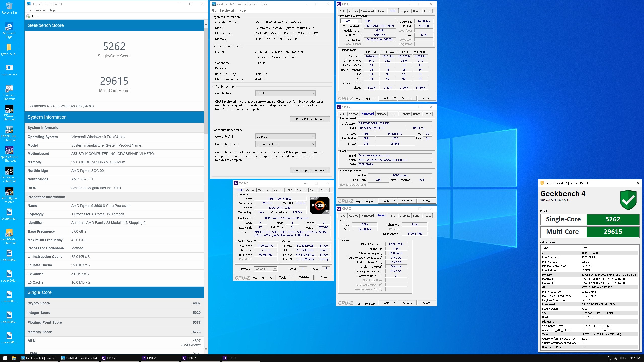The image size is (644, 362).
Task: Select HWiNFO64 shortcut icon
Action: (x=9, y=134)
